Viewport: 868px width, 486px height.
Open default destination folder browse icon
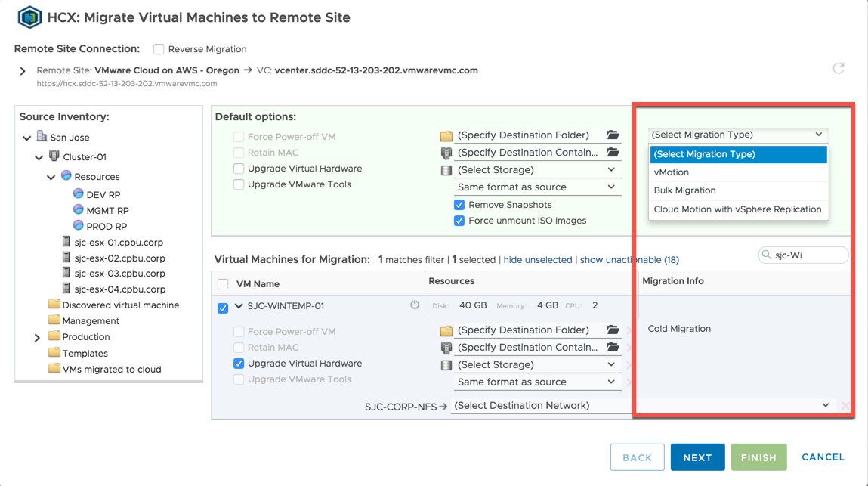613,135
